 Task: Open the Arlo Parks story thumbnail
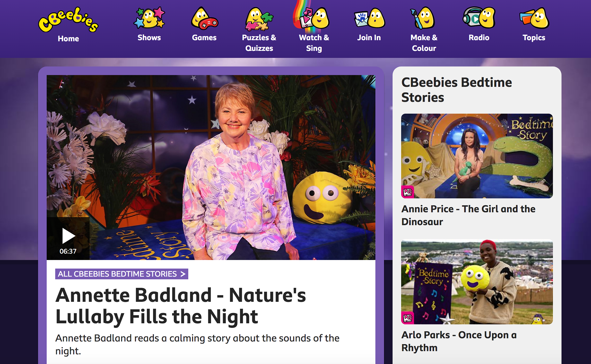pyautogui.click(x=477, y=282)
